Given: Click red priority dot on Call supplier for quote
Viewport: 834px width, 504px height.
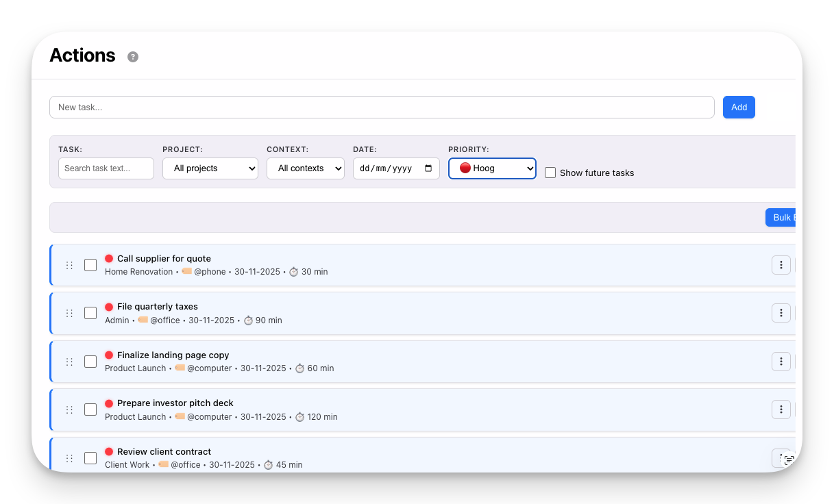Looking at the screenshot, I should [109, 259].
